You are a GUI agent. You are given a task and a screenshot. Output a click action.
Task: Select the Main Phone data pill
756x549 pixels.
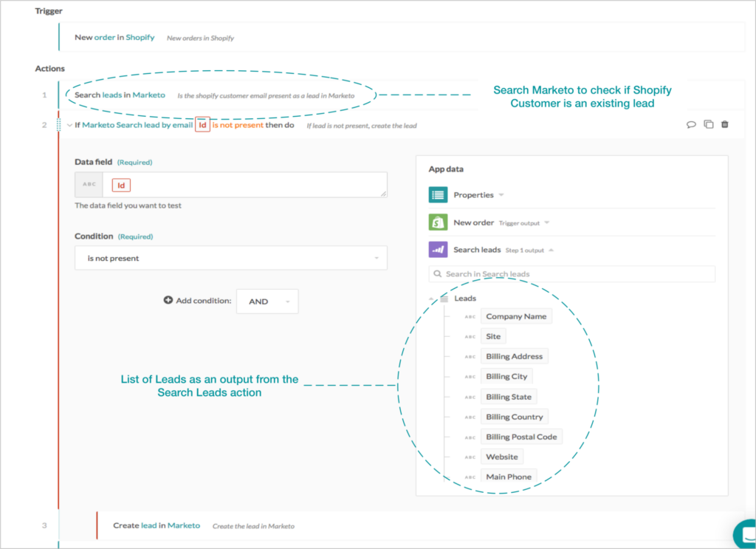(509, 477)
